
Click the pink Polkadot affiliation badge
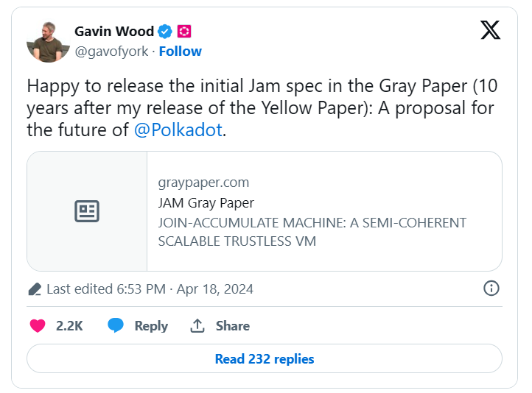(184, 31)
